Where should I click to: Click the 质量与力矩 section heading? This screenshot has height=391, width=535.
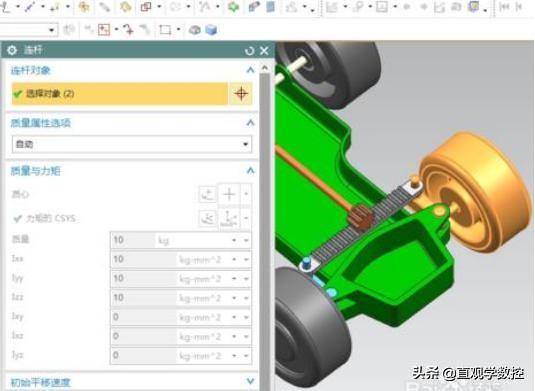36,171
